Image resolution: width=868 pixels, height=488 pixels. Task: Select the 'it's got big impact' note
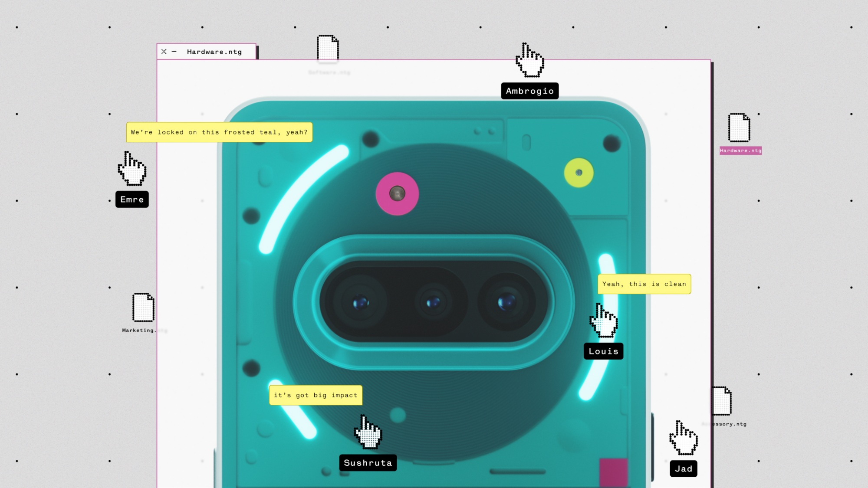316,395
